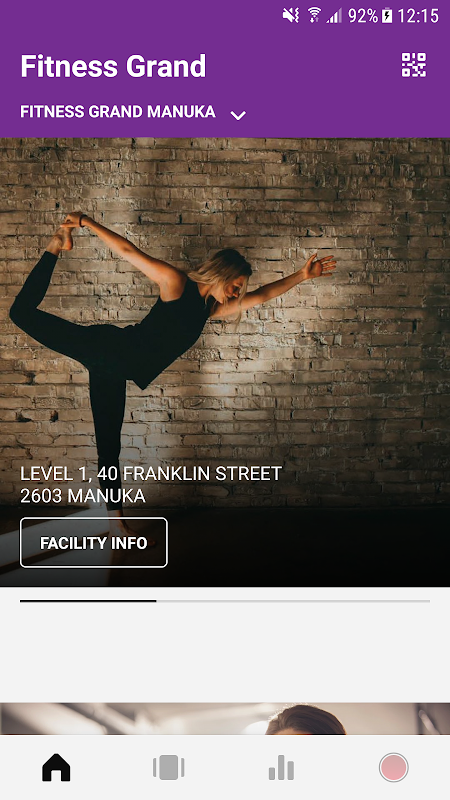The width and height of the screenshot is (450, 800).
Task: Tap the Fitness Grand app title
Action: point(113,66)
